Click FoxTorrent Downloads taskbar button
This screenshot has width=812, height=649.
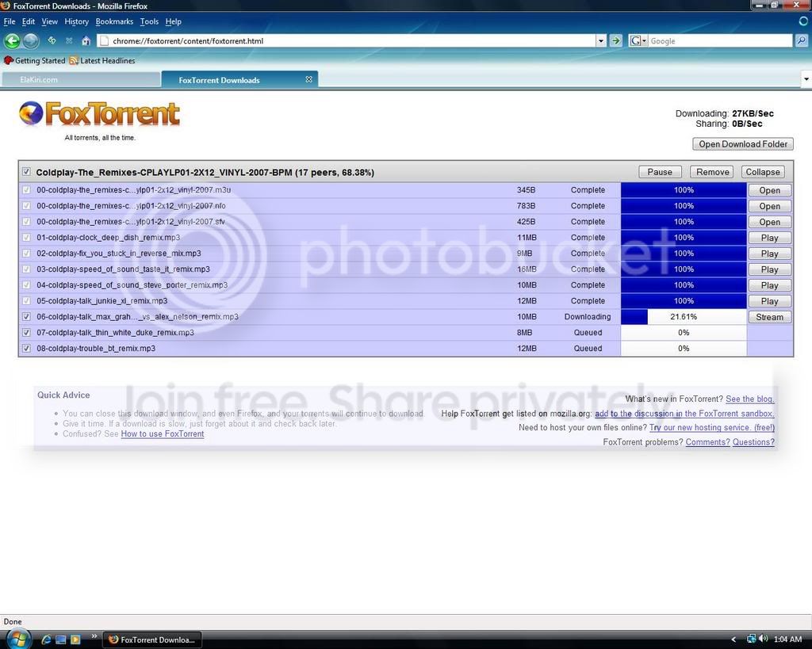click(152, 639)
